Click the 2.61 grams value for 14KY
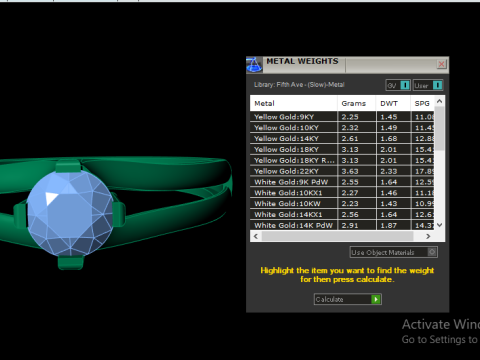The width and height of the screenshot is (480, 360). pos(350,139)
